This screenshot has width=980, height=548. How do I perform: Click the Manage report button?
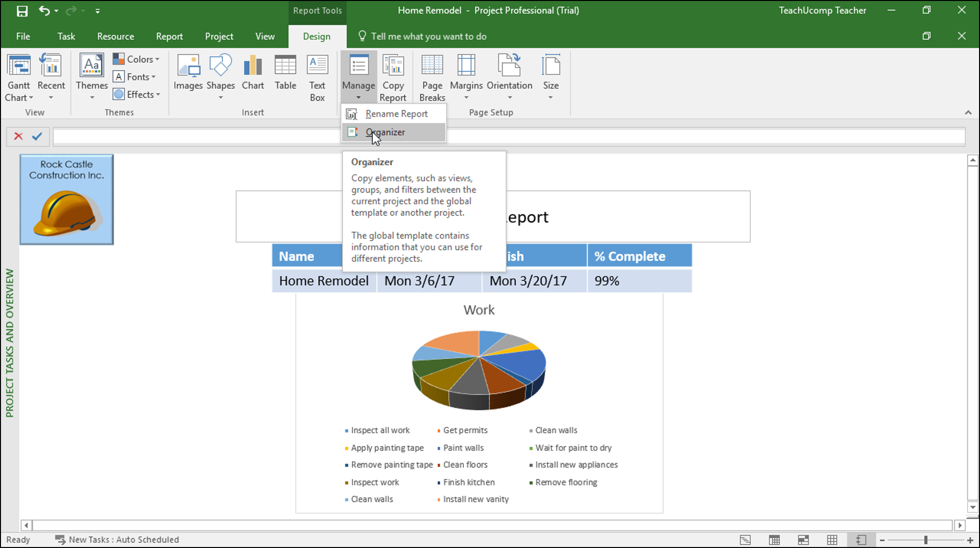[359, 77]
